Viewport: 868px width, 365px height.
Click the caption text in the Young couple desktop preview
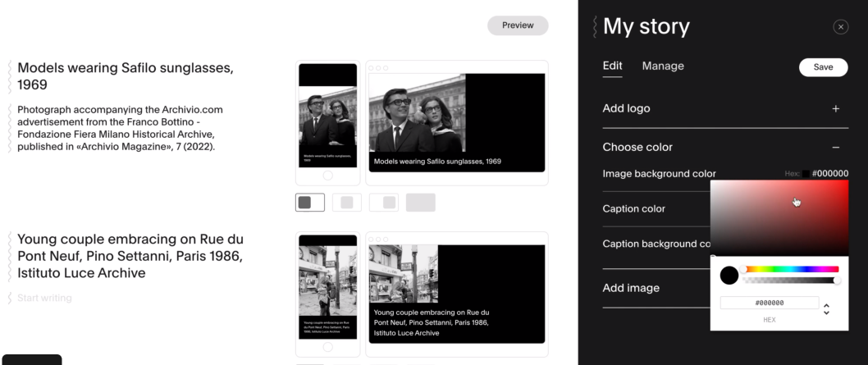(x=432, y=323)
